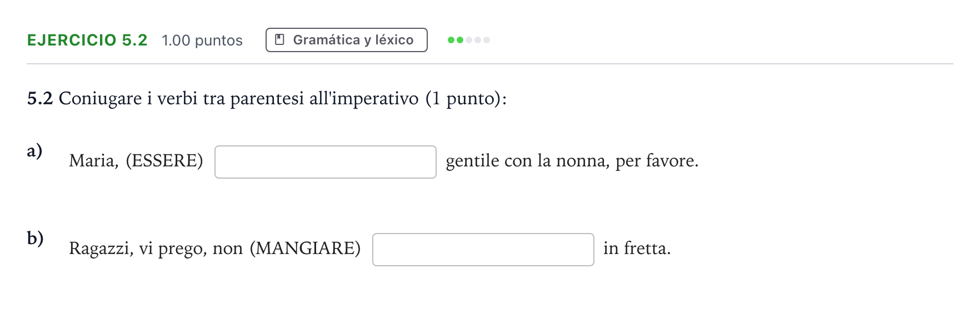Open the Gramática y léxico tag
Screen dimensions: 980x324
click(x=347, y=40)
